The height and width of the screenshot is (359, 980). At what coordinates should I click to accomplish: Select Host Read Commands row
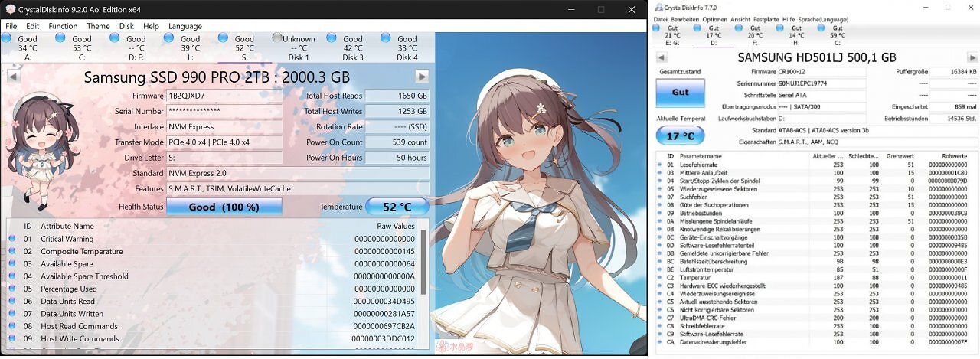point(213,326)
